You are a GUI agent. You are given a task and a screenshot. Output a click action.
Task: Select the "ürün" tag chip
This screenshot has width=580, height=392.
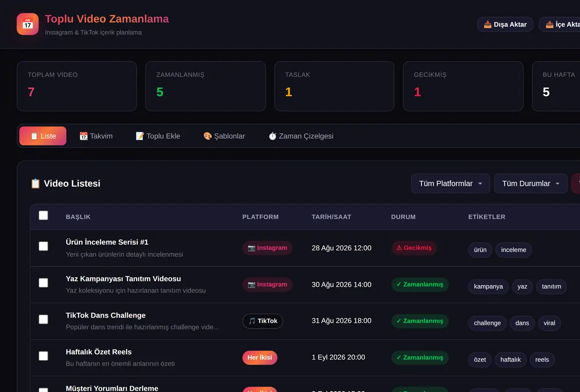coord(480,250)
